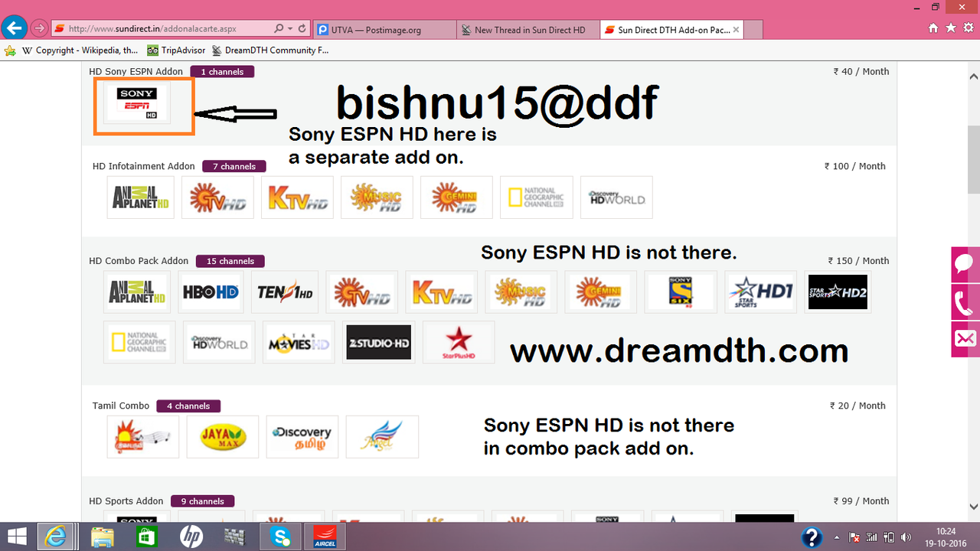Select Discovery HD World in the Infotainment Addon

click(x=616, y=197)
